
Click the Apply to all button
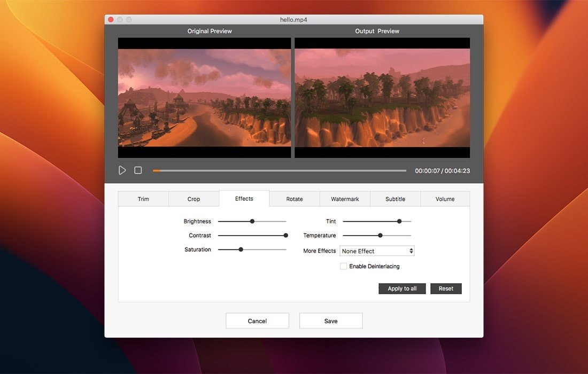coord(402,289)
